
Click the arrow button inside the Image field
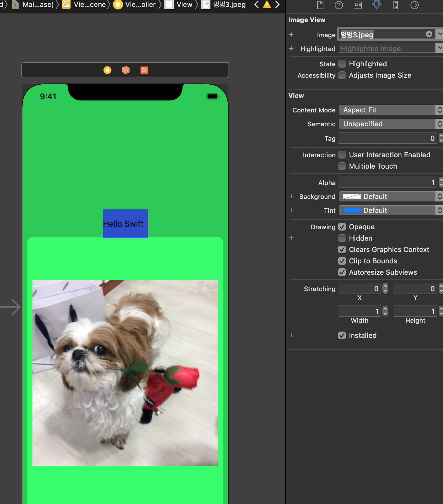(429, 34)
